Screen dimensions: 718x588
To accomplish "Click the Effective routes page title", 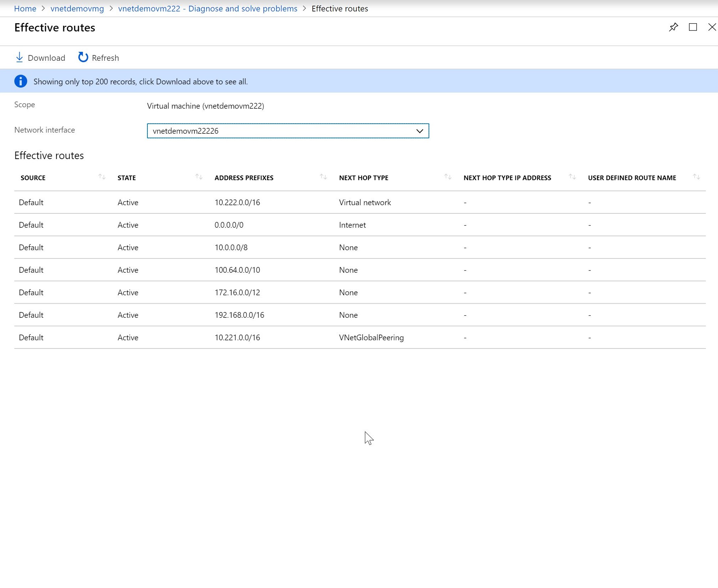I will (x=55, y=28).
